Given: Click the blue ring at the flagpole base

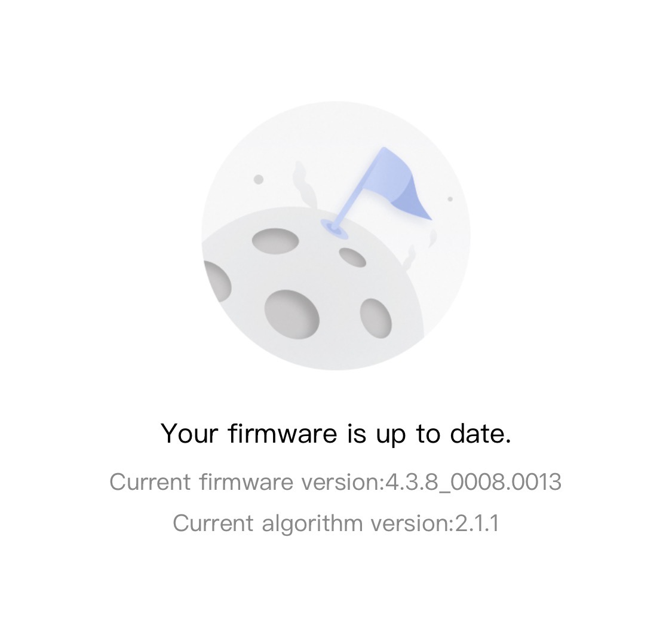Looking at the screenshot, I should [333, 227].
